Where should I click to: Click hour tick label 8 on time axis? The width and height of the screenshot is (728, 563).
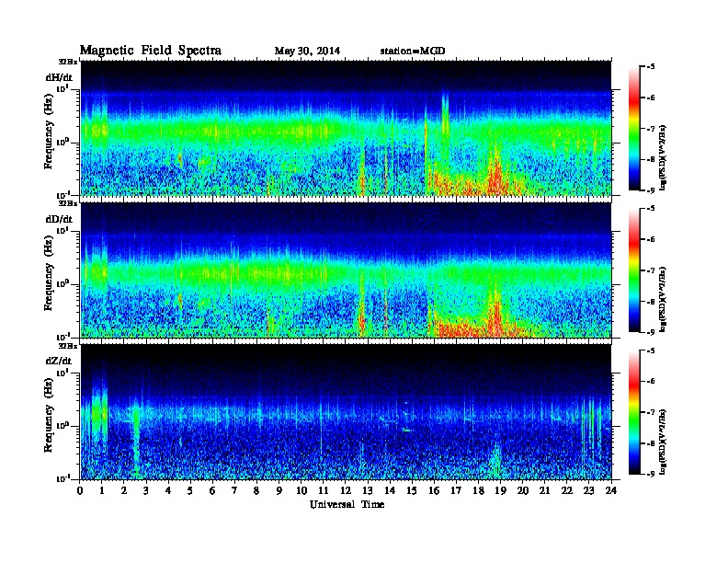click(x=256, y=490)
